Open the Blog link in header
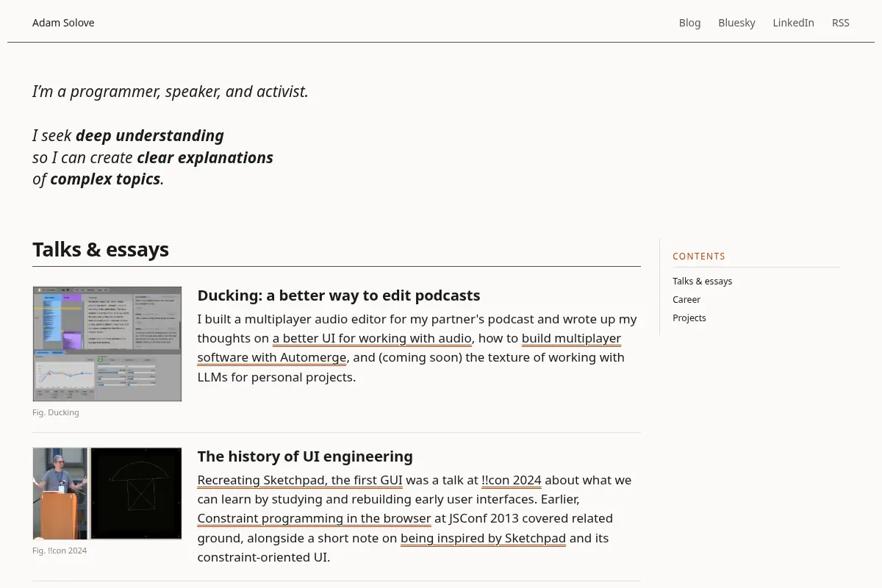 point(689,23)
